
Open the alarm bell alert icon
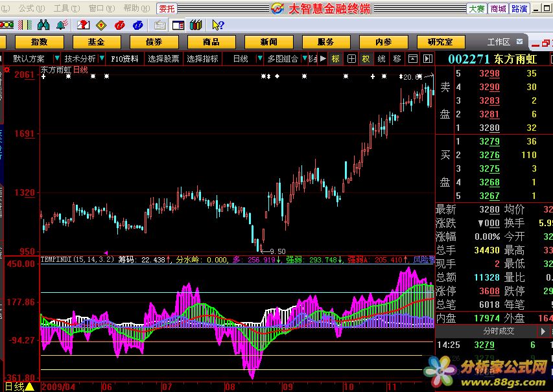(62, 25)
